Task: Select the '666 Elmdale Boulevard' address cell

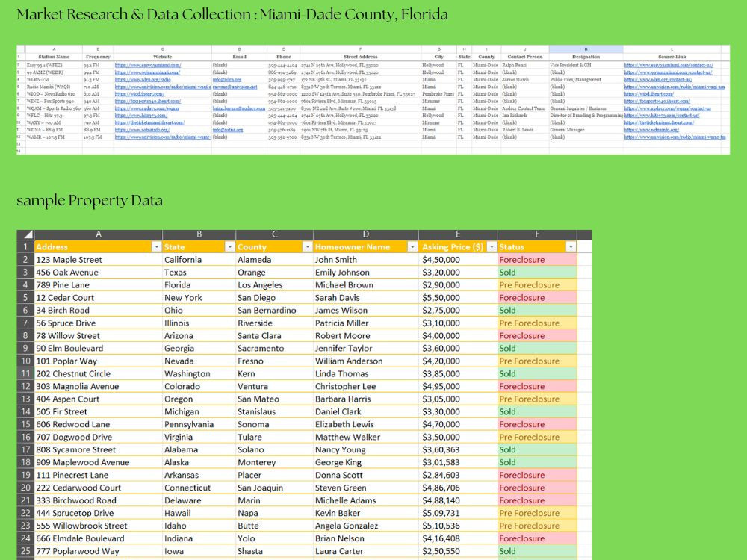Action: [99, 538]
